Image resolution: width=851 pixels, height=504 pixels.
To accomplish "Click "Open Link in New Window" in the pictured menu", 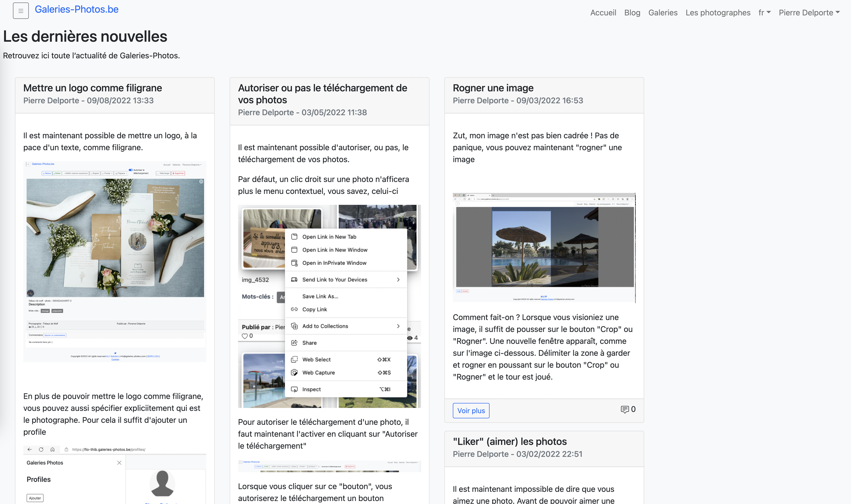I will click(335, 250).
